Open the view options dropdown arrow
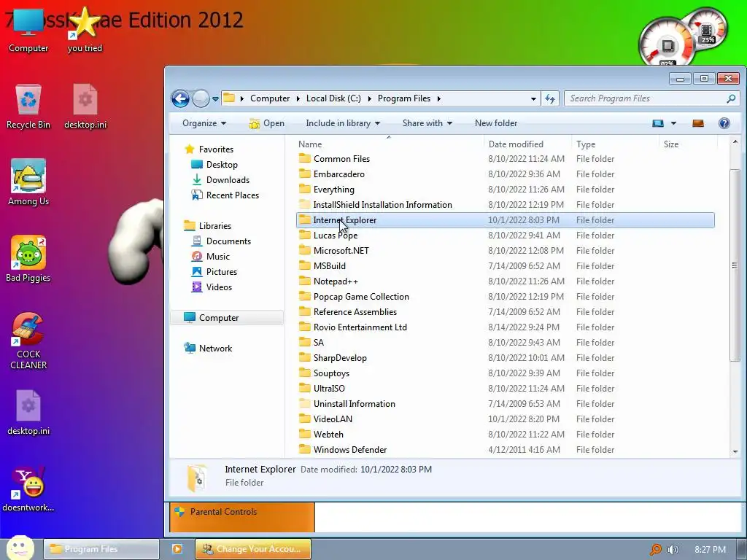 pos(673,123)
